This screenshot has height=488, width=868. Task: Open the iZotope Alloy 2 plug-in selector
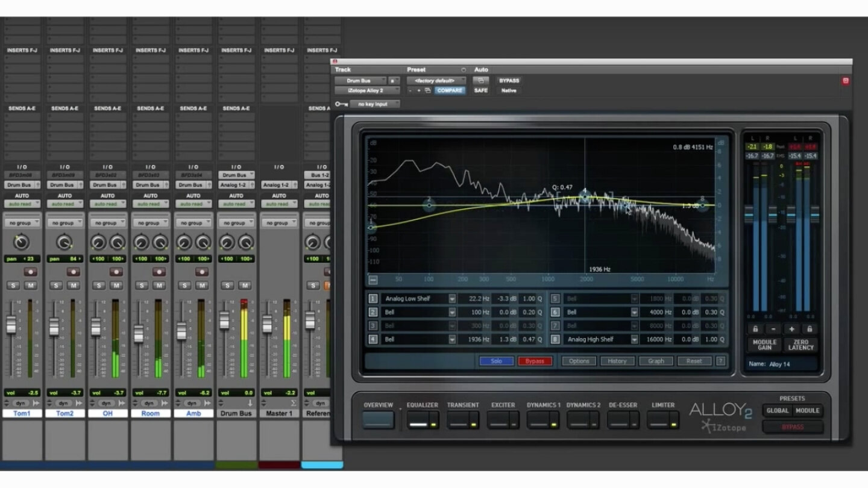368,90
